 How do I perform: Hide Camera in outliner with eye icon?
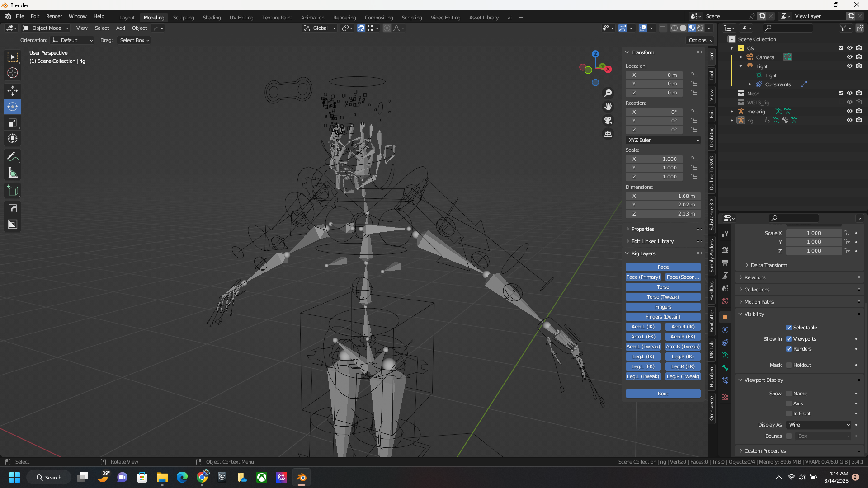tap(849, 57)
